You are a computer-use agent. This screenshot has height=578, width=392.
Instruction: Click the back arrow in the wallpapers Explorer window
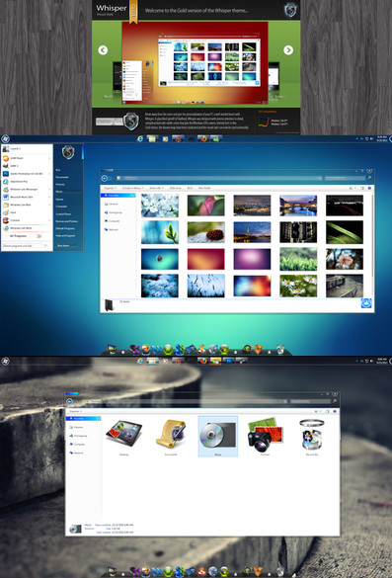(x=105, y=179)
